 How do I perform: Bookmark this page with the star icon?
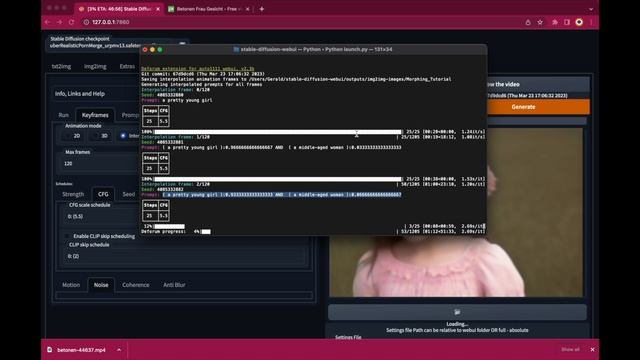tap(540, 22)
